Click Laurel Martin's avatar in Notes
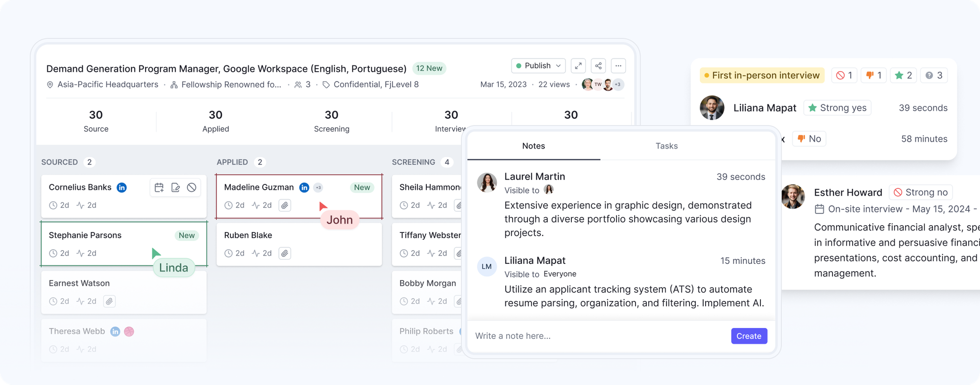The height and width of the screenshot is (385, 980). tap(487, 182)
